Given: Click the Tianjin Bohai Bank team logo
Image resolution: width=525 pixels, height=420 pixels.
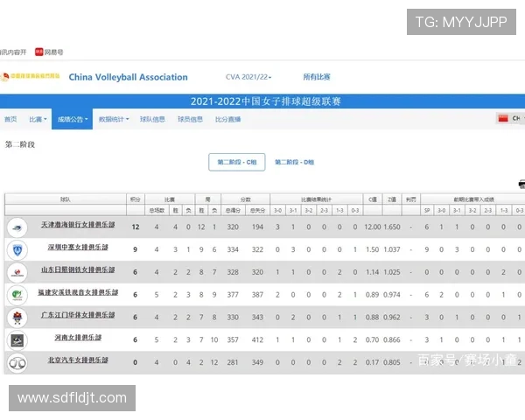Looking at the screenshot, I should 16,227.
